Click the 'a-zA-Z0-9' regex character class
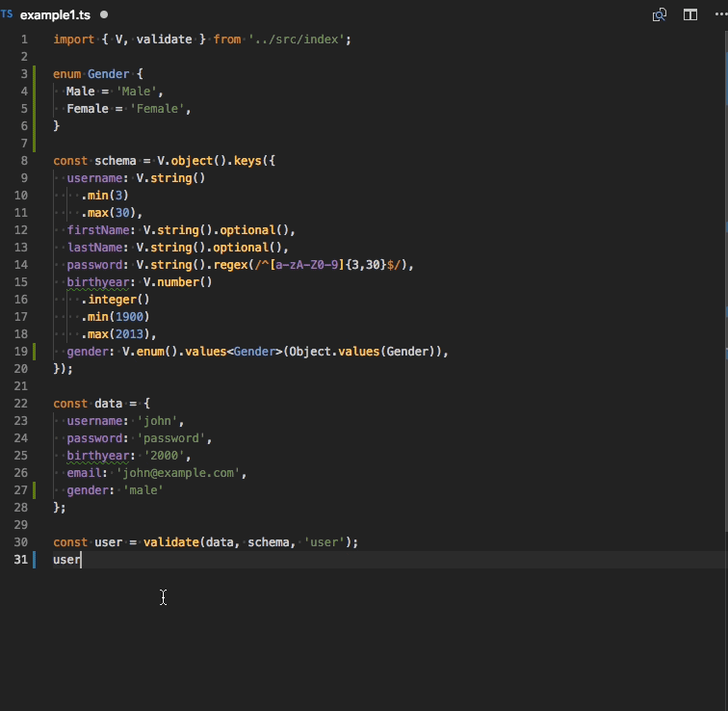The height and width of the screenshot is (711, 728). tap(306, 265)
